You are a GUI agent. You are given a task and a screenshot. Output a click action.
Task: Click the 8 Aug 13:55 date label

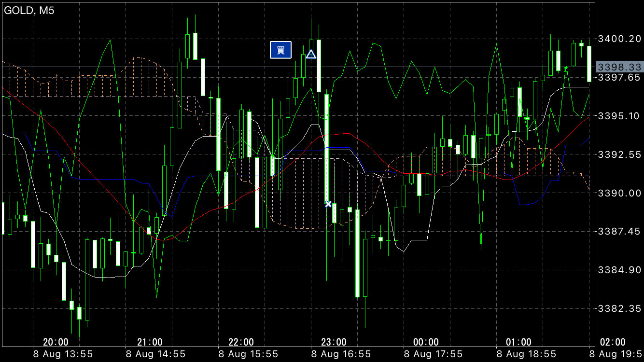(63, 355)
